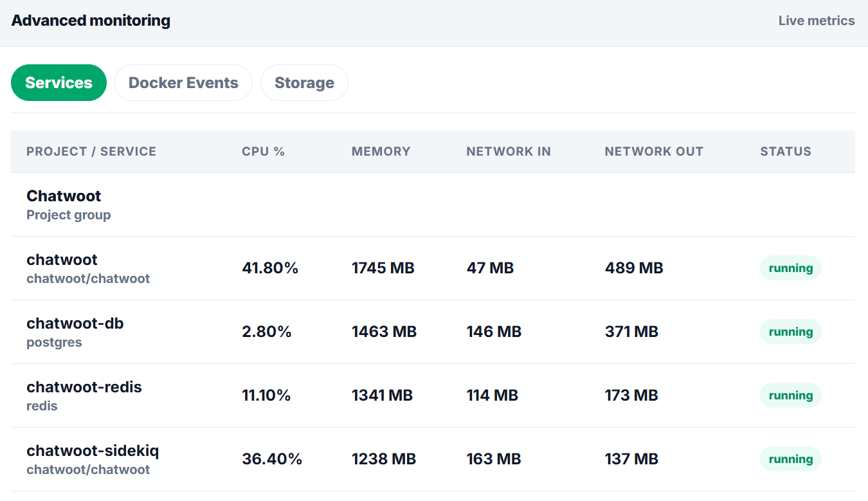Image resolution: width=868 pixels, height=501 pixels.
Task: Click the STATUS column header
Action: (786, 152)
